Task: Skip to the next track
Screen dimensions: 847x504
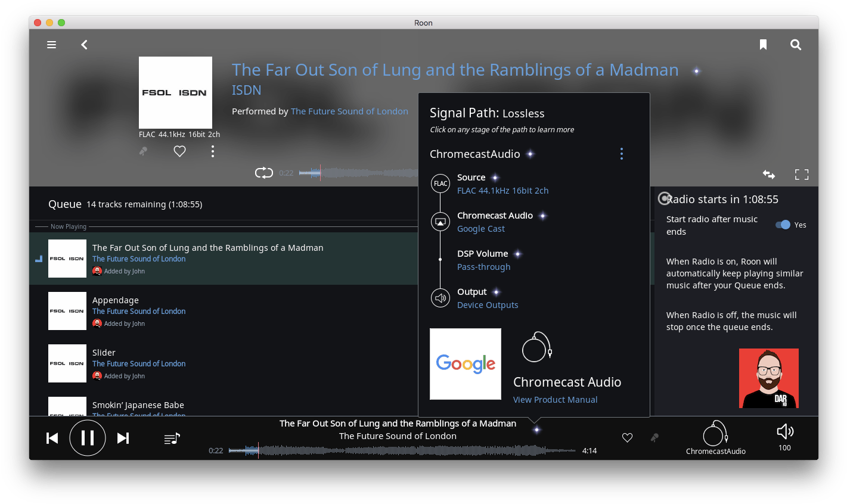Action: 123,438
